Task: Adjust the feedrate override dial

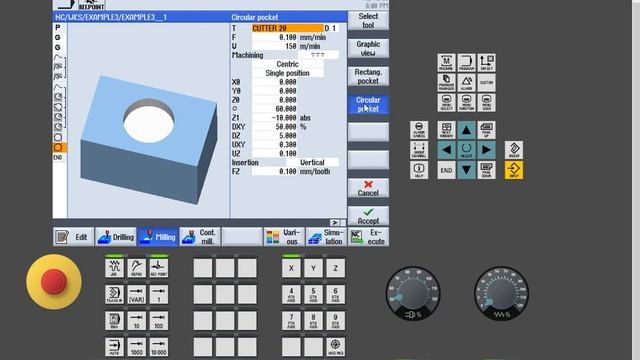Action: [501, 293]
